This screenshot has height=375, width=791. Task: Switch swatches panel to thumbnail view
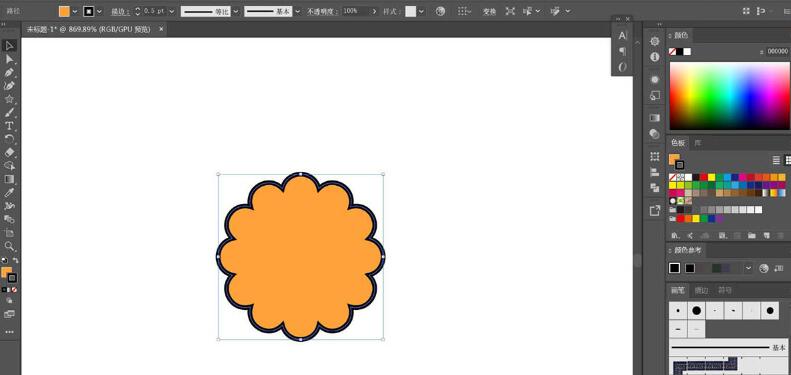tap(787, 160)
